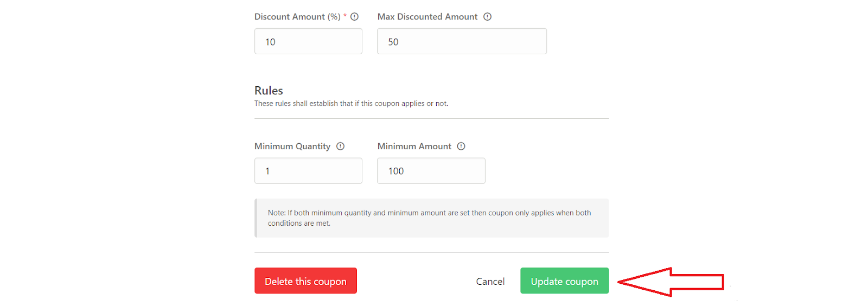Open the Minimum Quantity info tooltip icon
Viewport: 868px width, 306px height.
(x=340, y=146)
